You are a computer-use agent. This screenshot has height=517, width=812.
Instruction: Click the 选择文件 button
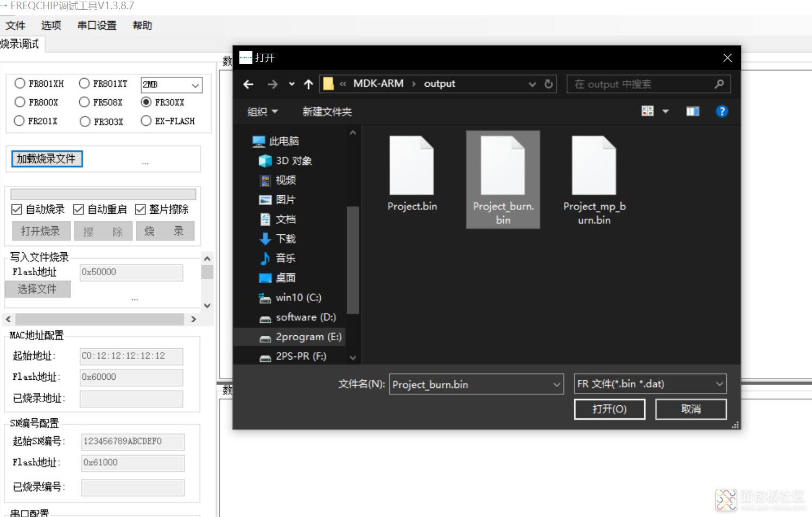pos(37,289)
